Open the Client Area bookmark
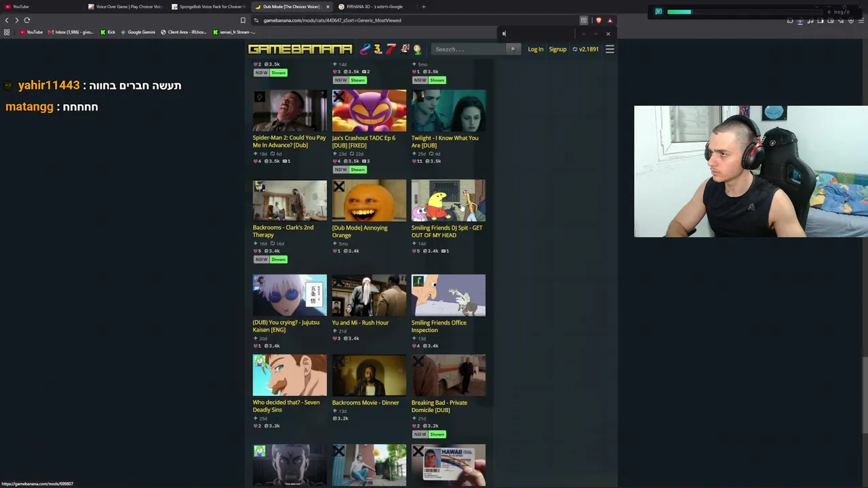The height and width of the screenshot is (488, 868). click(x=183, y=32)
